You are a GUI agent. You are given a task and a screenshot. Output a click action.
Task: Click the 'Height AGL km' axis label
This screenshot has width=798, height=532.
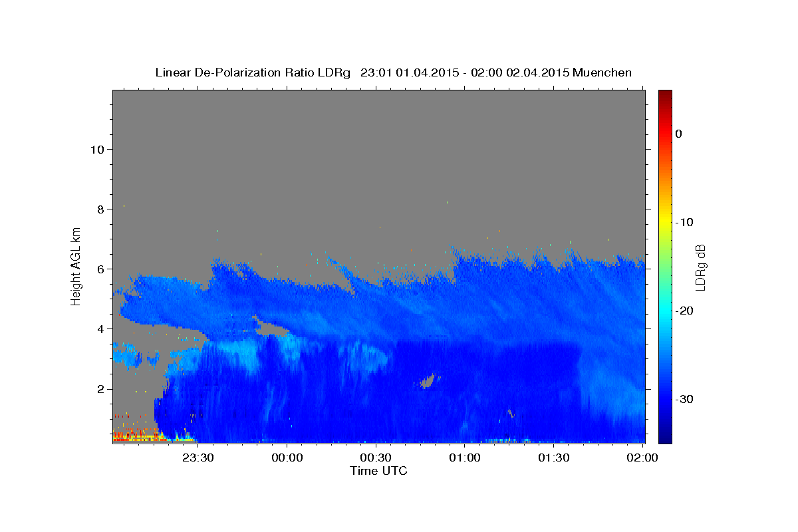(76, 266)
